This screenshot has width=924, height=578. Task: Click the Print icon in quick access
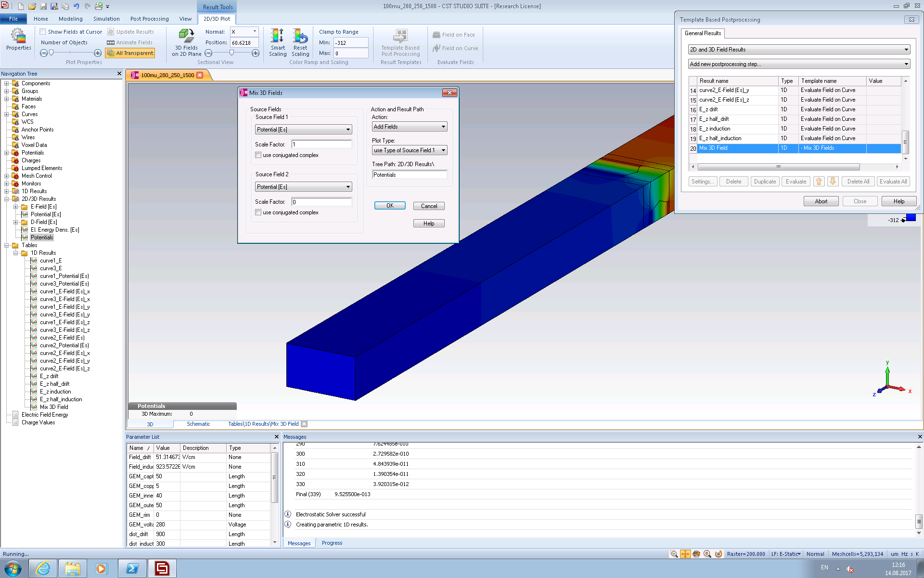point(99,6)
